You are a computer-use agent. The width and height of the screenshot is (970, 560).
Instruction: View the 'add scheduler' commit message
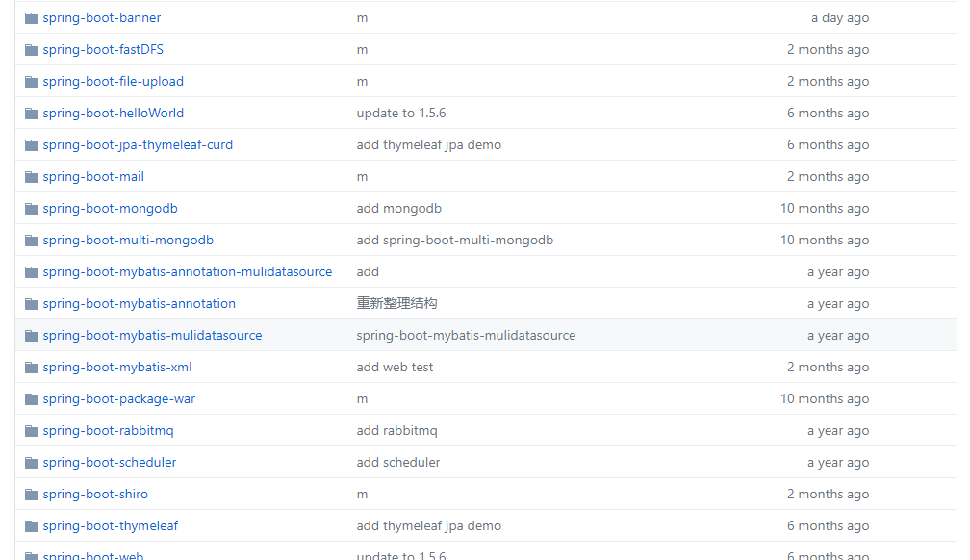click(x=397, y=462)
